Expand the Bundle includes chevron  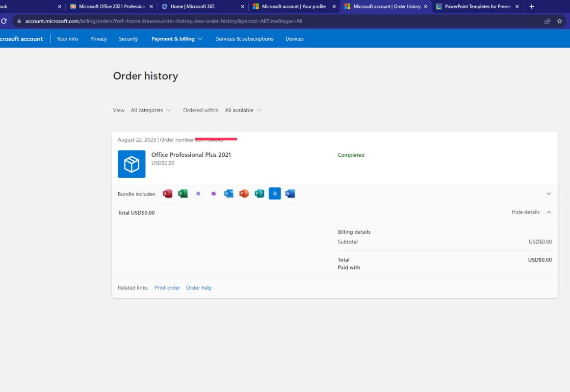[548, 194]
